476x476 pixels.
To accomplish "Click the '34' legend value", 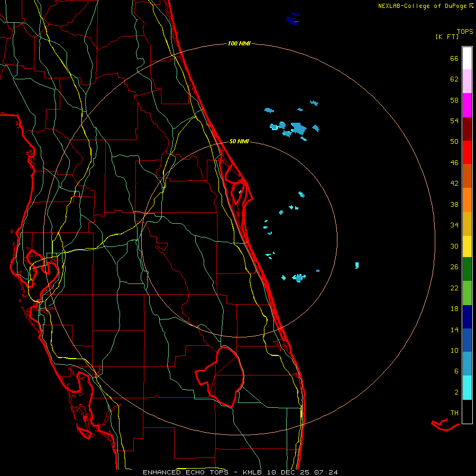I will click(x=454, y=225).
